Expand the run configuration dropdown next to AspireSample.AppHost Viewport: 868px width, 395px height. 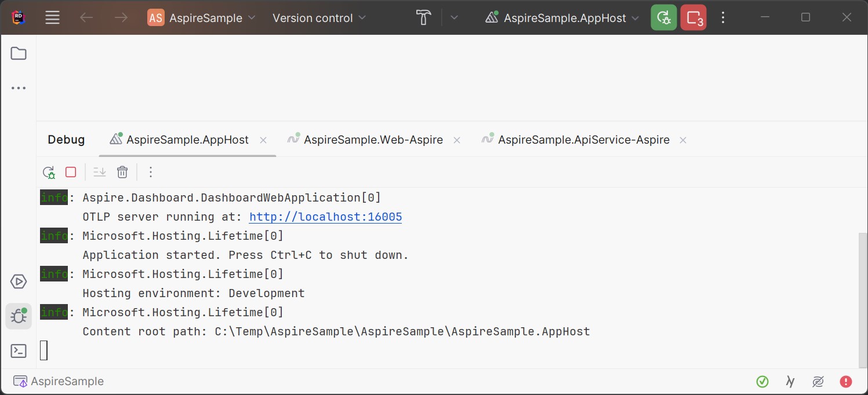[x=635, y=17]
